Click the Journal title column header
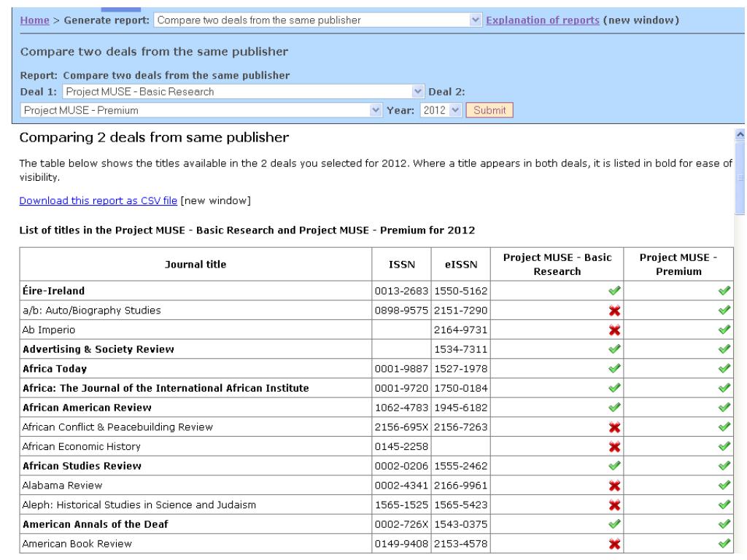The height and width of the screenshot is (560, 747). point(196,264)
